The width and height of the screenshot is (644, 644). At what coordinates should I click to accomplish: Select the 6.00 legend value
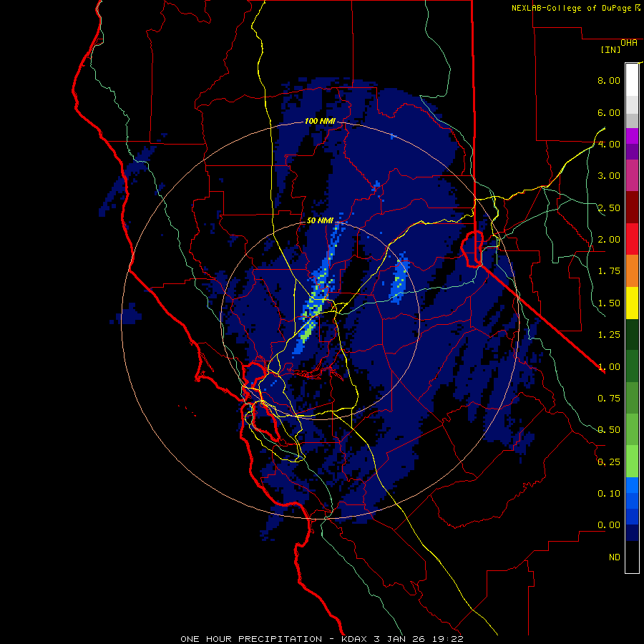(x=609, y=112)
